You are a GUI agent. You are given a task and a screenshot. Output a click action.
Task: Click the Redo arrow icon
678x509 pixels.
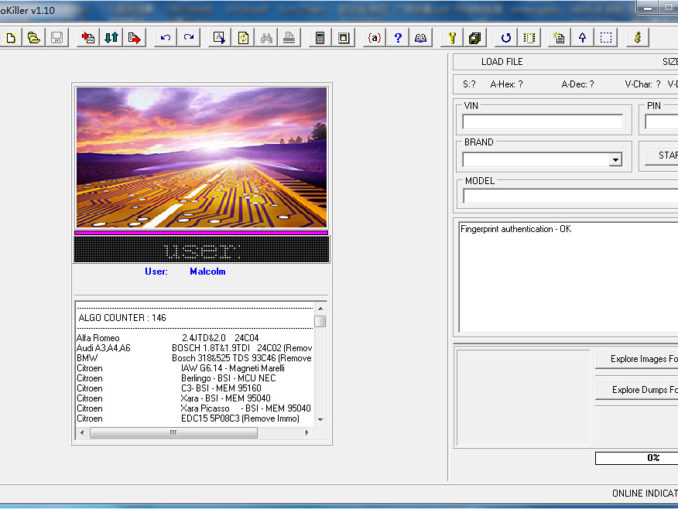pos(188,38)
